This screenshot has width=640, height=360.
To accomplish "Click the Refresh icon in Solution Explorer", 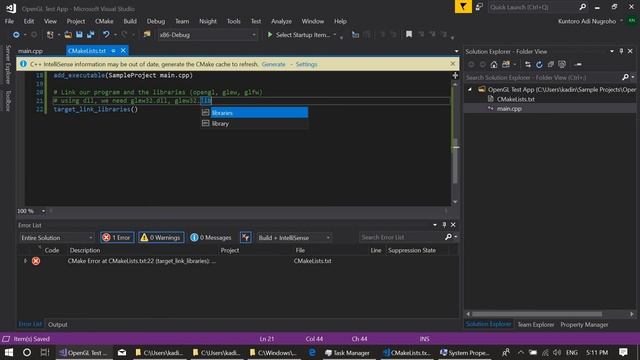I will (539, 64).
